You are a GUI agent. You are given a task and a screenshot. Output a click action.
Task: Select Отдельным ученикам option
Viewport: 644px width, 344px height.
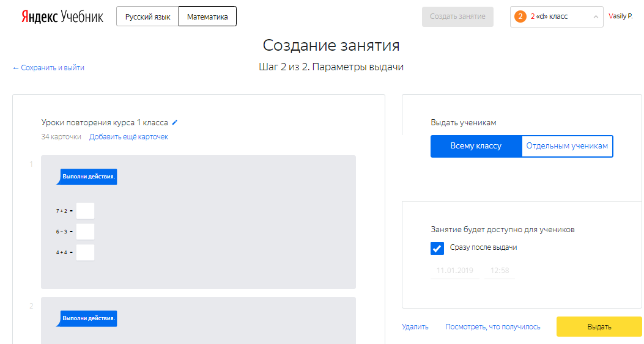click(x=567, y=146)
